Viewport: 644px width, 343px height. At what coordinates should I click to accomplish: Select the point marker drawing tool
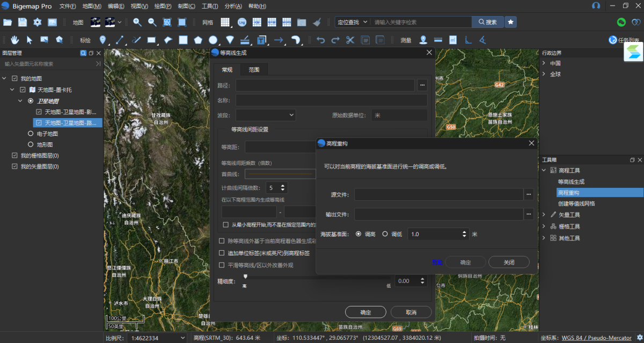(x=103, y=40)
